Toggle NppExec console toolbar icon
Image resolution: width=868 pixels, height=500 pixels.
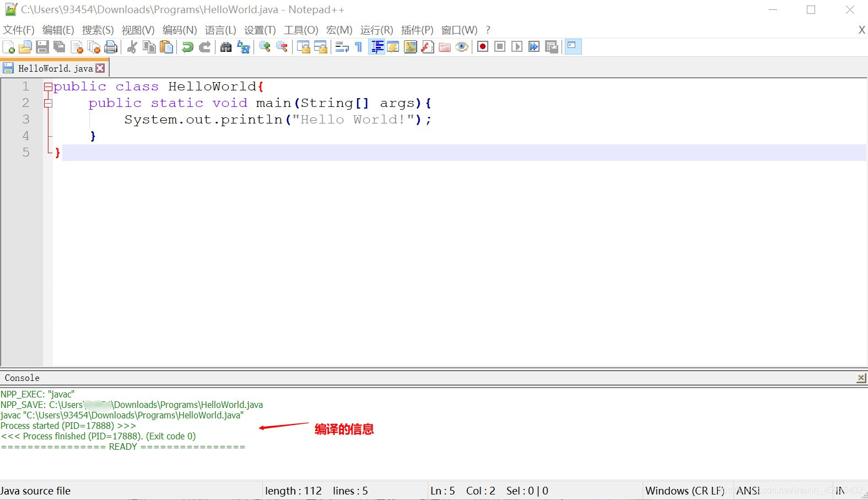[x=573, y=46]
